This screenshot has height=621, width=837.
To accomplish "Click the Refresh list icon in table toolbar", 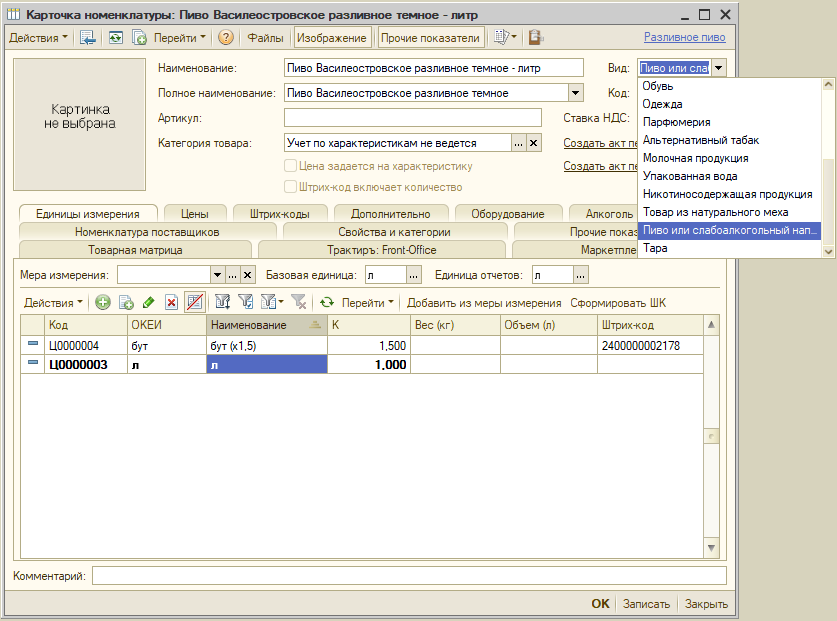I will 326,302.
